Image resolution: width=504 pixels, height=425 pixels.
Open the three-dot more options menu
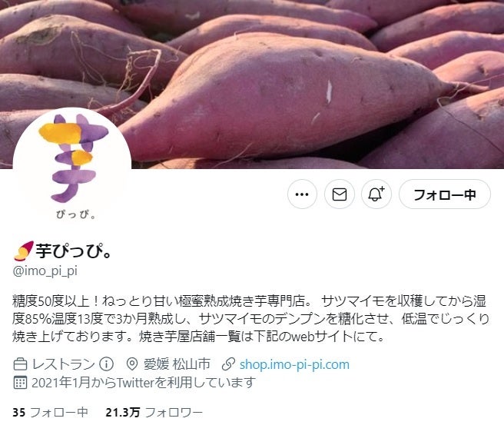pos(302,194)
